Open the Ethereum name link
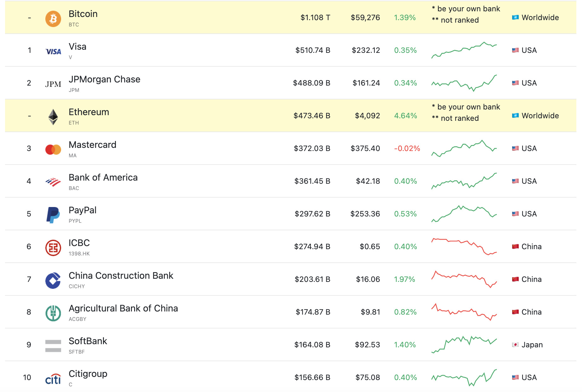Image resolution: width=582 pixels, height=392 pixels. (x=89, y=112)
